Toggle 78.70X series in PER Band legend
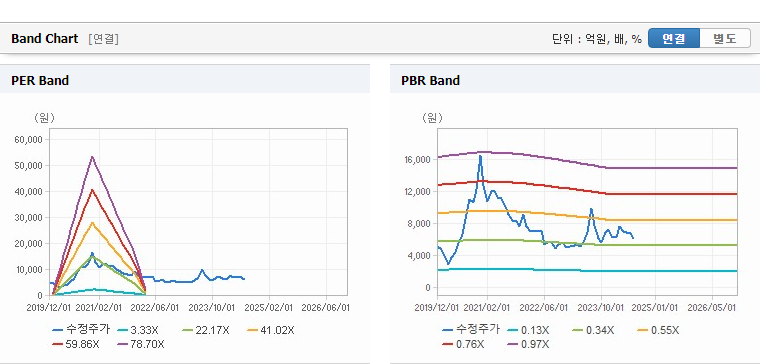Viewport: 760px width, 364px height. pyautogui.click(x=141, y=344)
